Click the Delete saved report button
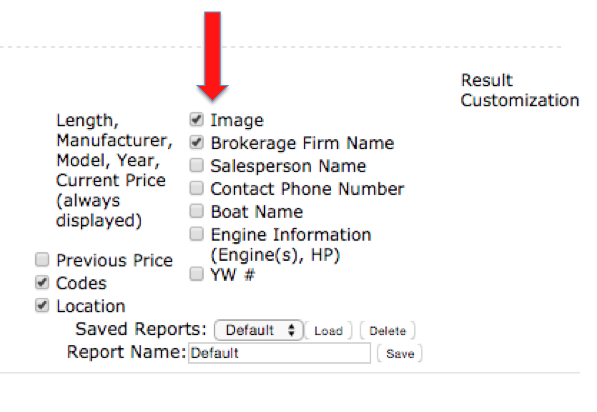 pyautogui.click(x=388, y=331)
